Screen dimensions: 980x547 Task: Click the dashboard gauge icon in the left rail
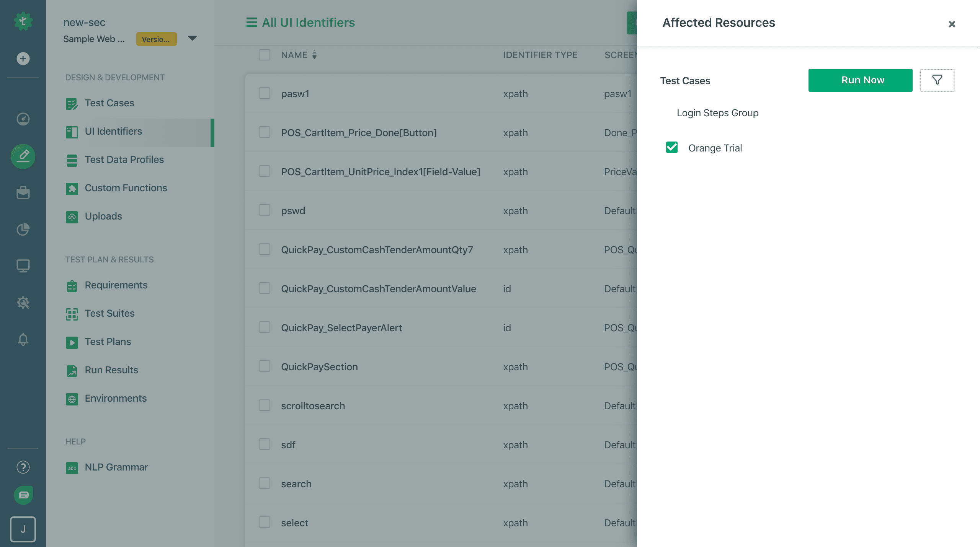pyautogui.click(x=23, y=119)
